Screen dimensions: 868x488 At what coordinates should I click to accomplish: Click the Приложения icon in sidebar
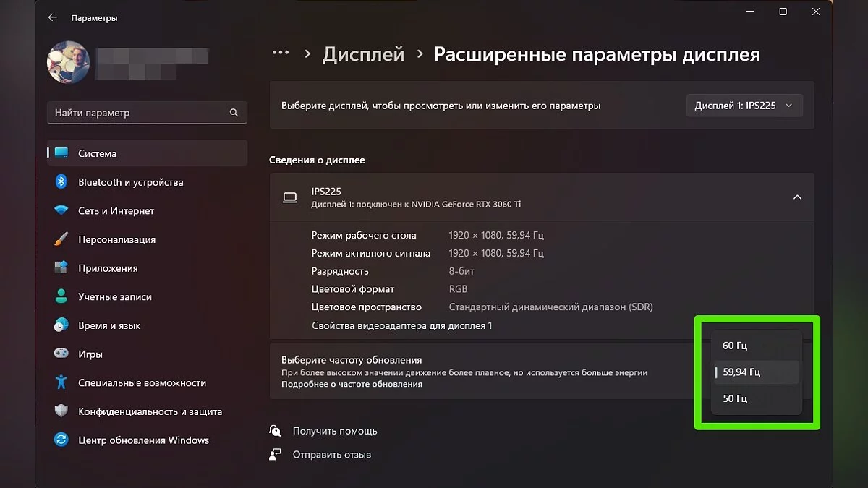click(x=61, y=268)
